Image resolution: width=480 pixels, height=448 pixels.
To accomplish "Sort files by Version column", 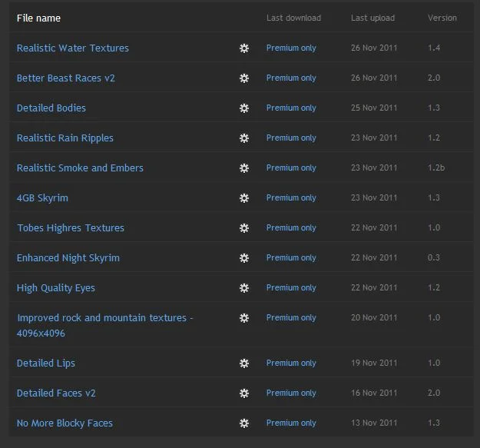I will pos(442,18).
